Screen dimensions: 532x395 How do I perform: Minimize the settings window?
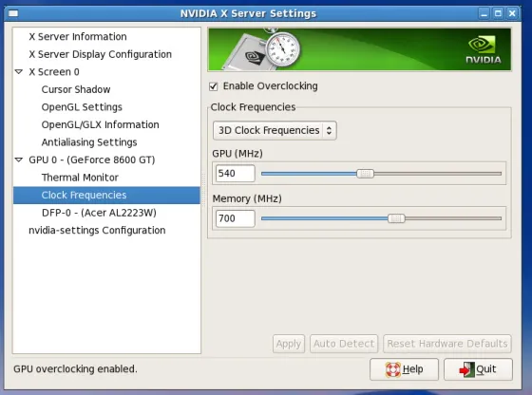click(x=484, y=13)
